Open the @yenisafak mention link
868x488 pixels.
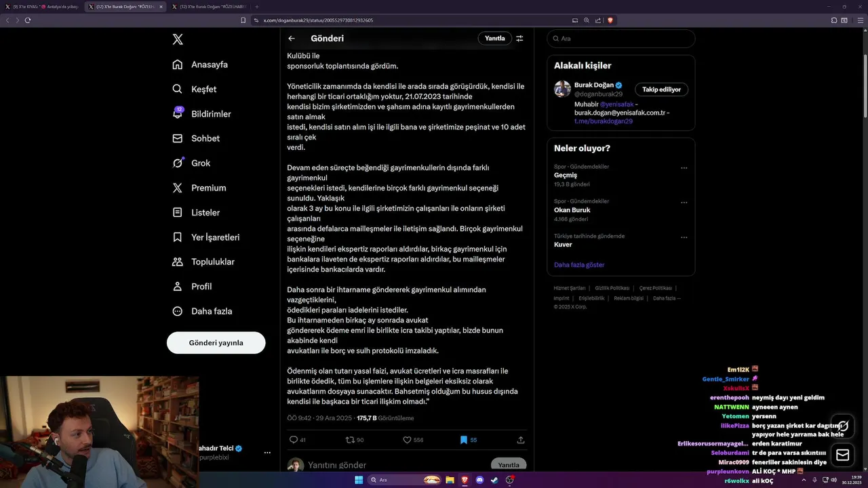pyautogui.click(x=617, y=104)
